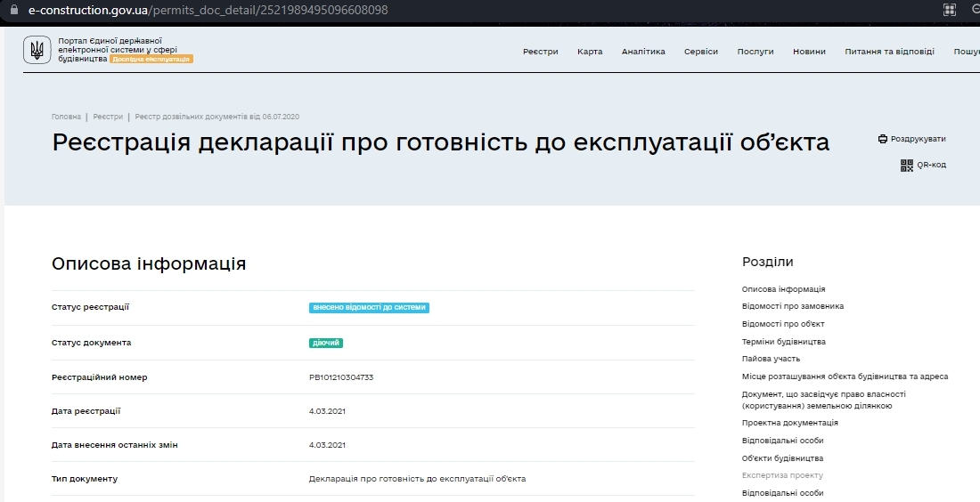This screenshot has height=502, width=980.
Task: Click the portal name text beside logo
Action: coord(118,49)
